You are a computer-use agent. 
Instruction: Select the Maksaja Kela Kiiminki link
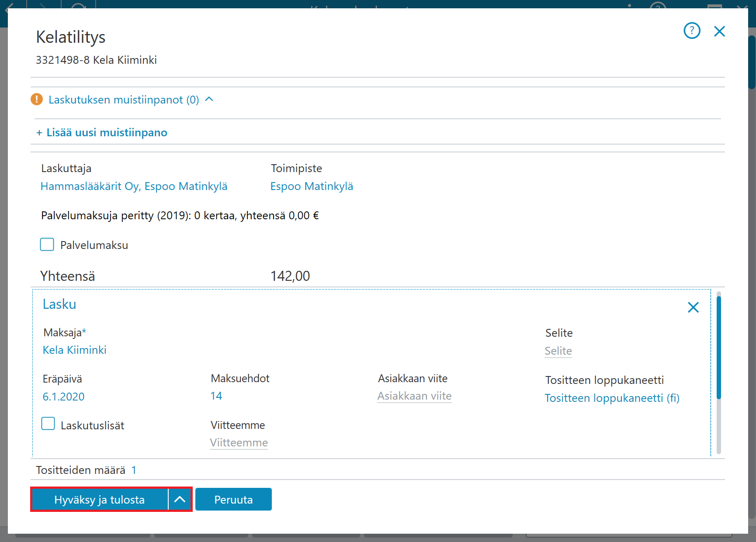pyautogui.click(x=74, y=350)
